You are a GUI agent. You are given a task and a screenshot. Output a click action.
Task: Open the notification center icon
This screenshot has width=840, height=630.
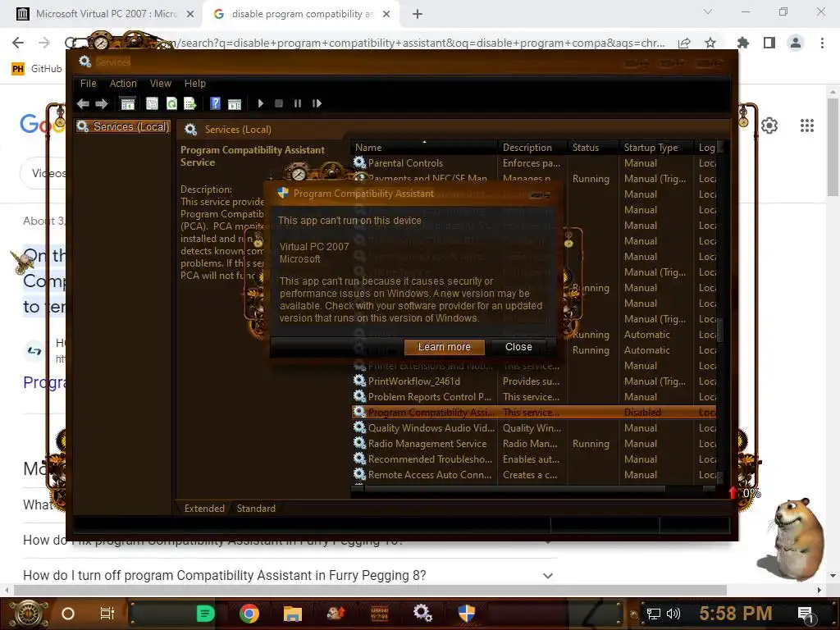click(806, 614)
